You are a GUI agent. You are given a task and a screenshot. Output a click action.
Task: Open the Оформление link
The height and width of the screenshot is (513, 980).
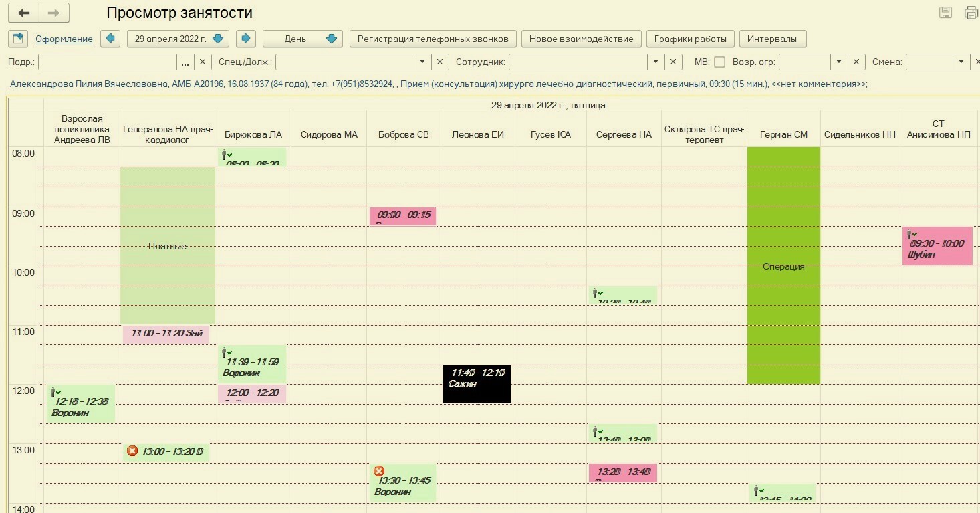pyautogui.click(x=64, y=39)
